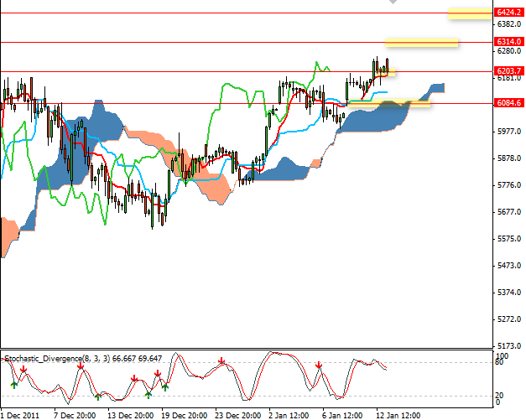Image resolution: width=526 pixels, height=420 pixels.
Task: Click the yellow highlight zone on 6424.2 line
Action: pos(469,13)
